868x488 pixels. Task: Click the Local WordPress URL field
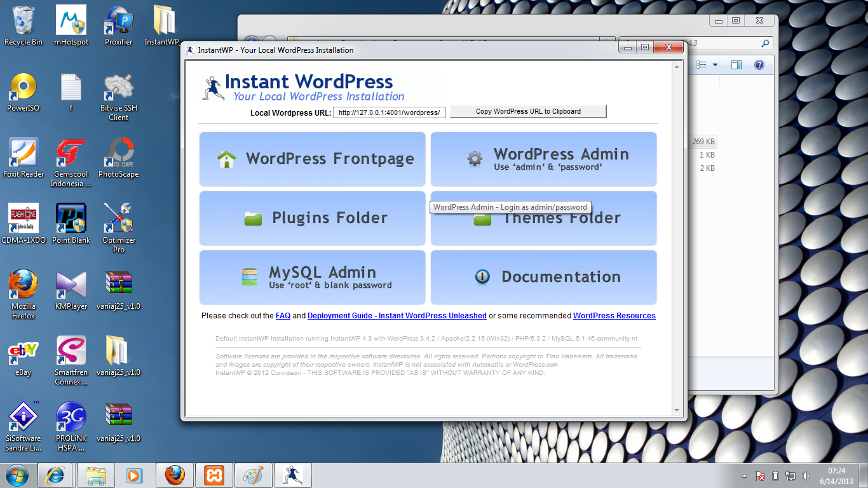point(390,112)
